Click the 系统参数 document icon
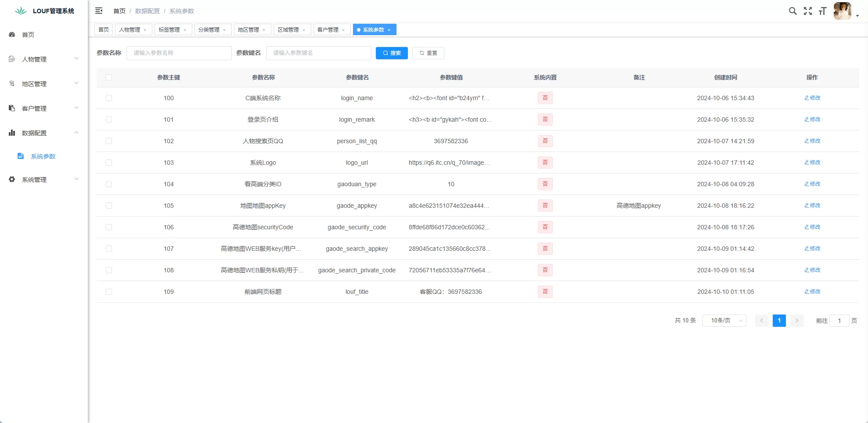Screen dimensions: 868x423 click(21, 156)
